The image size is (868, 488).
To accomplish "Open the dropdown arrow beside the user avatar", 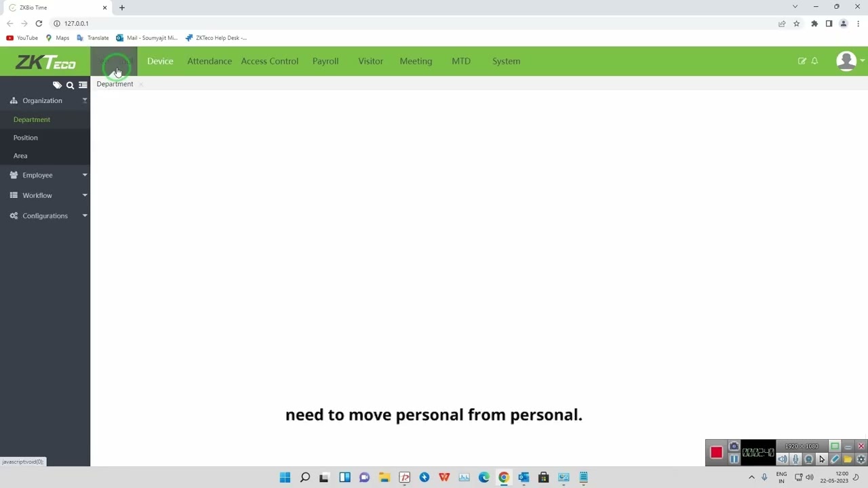I will click(x=862, y=61).
